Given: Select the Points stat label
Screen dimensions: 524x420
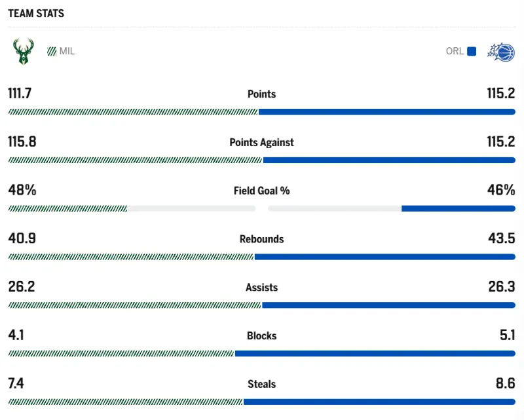Looking at the screenshot, I should [x=261, y=94].
